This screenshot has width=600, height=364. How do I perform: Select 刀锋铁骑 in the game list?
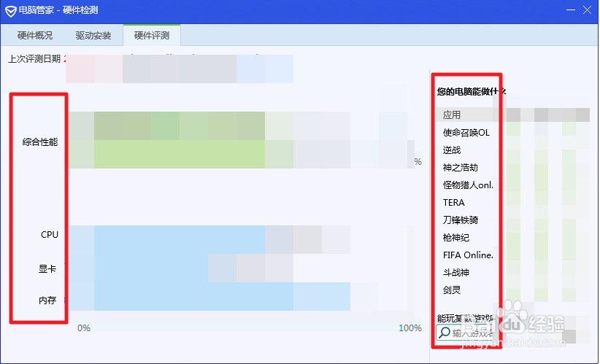click(461, 220)
